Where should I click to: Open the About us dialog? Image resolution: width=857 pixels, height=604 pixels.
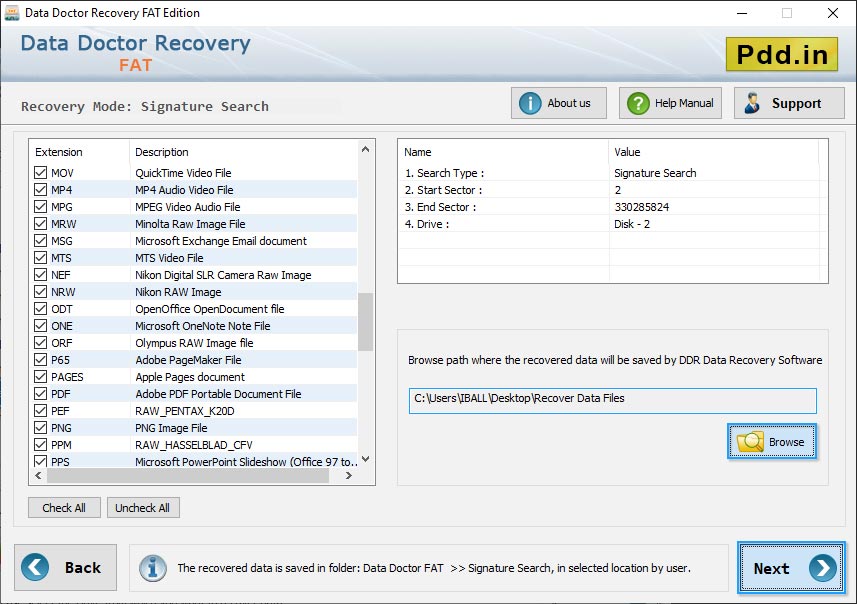tap(559, 103)
